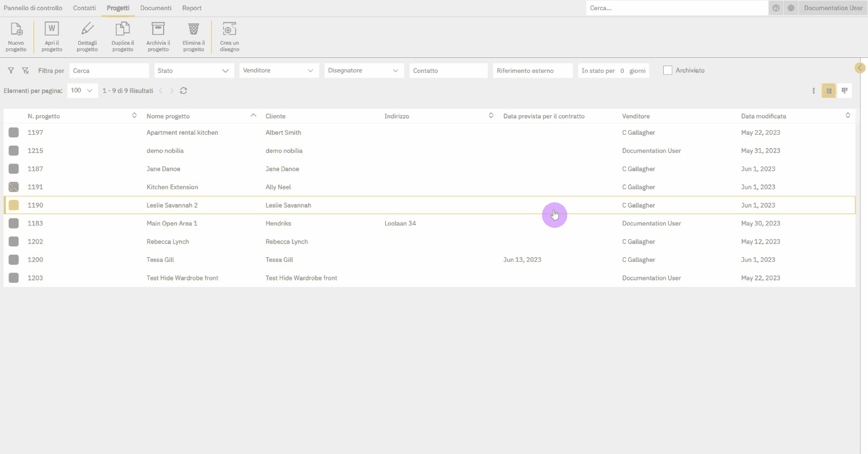Select the Nuovo progetto icon
Screen dimensions: 868x454
coord(16,36)
